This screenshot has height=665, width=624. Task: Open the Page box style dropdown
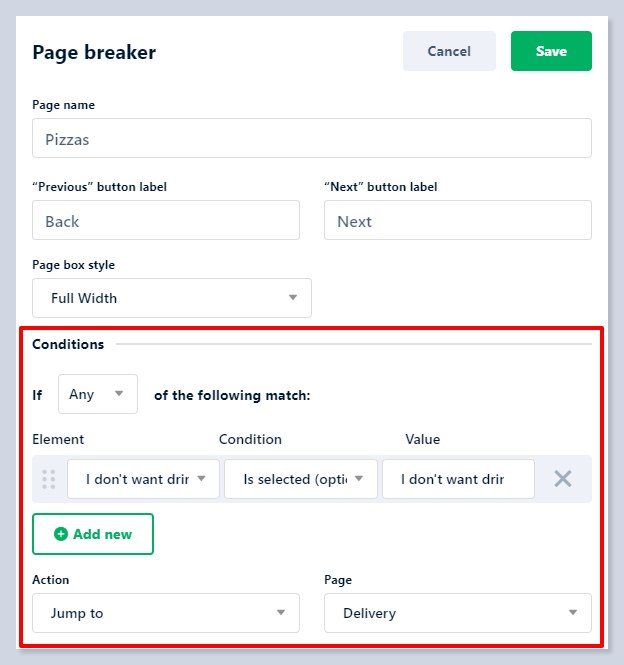coord(171,298)
